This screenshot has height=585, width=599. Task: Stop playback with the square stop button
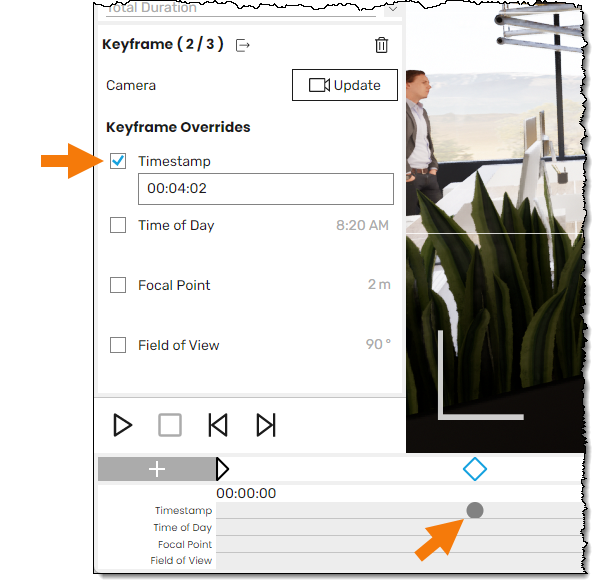pos(170,425)
